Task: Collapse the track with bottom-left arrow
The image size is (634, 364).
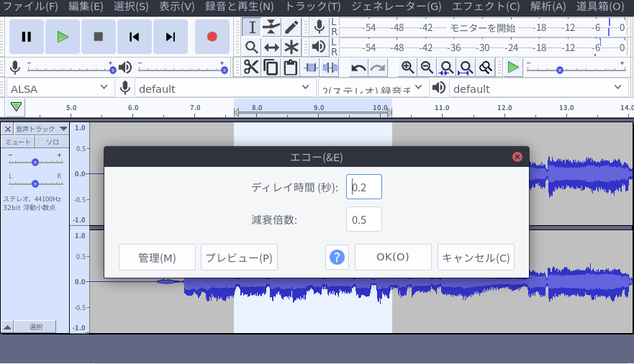Action: click(7, 327)
